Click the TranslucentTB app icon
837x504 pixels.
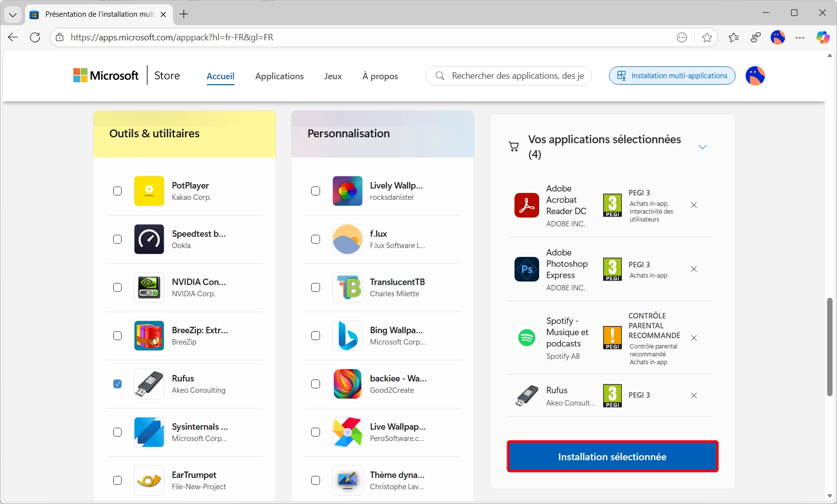(x=347, y=287)
